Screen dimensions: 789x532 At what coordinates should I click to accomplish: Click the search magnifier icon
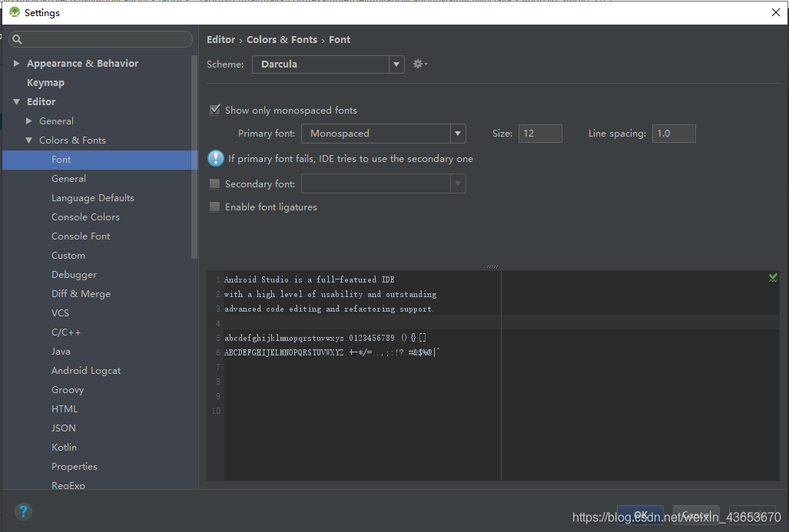(x=17, y=39)
